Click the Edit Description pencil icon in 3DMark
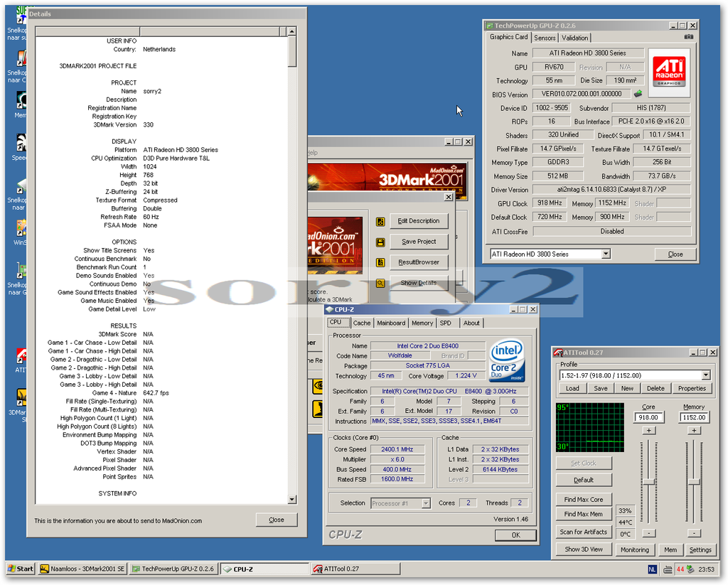The height and width of the screenshot is (585, 728). click(380, 221)
